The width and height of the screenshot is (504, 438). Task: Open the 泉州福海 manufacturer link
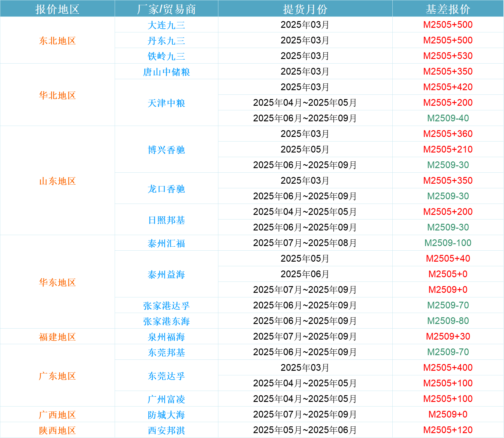click(x=166, y=337)
